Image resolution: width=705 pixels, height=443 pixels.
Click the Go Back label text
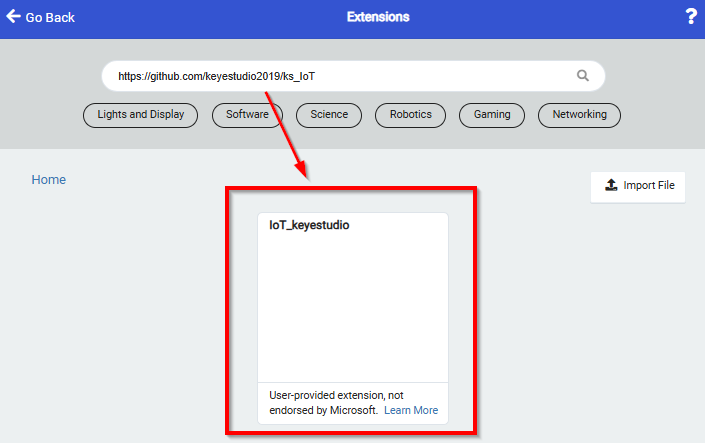pos(50,17)
